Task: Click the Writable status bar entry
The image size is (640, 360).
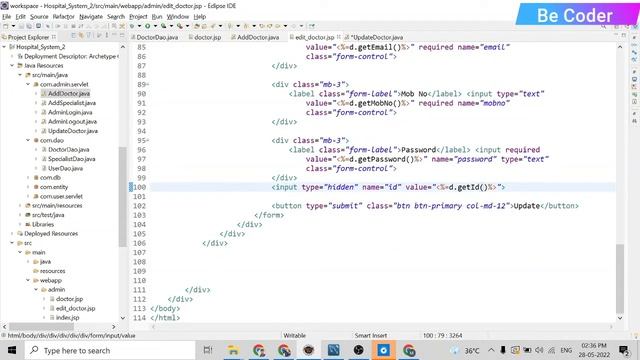Action: point(294,336)
